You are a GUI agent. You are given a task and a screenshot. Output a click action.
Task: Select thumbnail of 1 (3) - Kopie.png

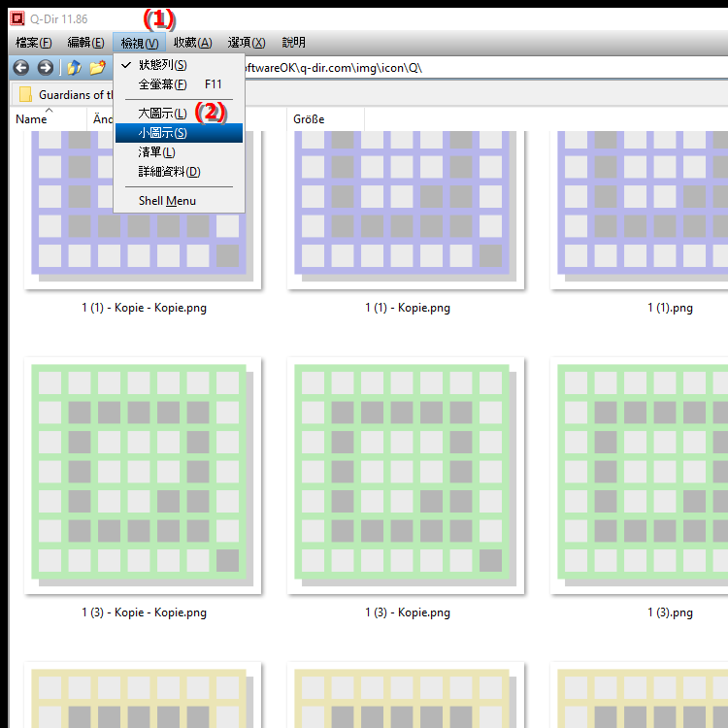[406, 476]
